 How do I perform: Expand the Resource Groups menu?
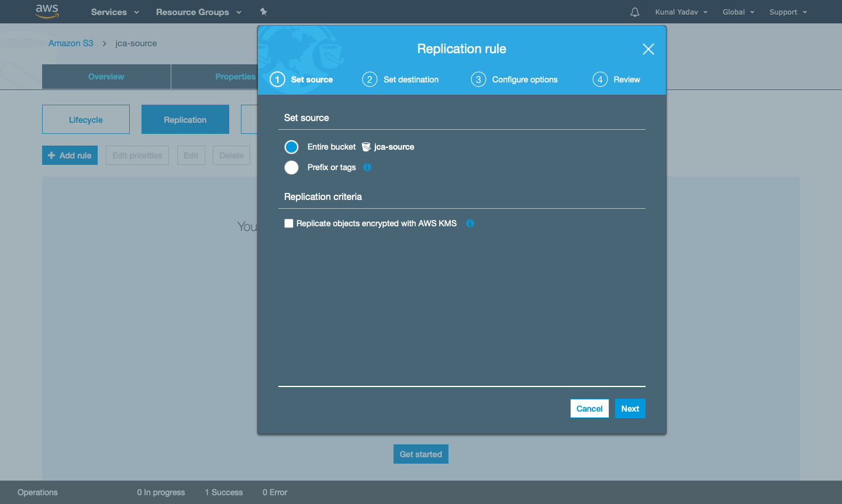pos(199,12)
